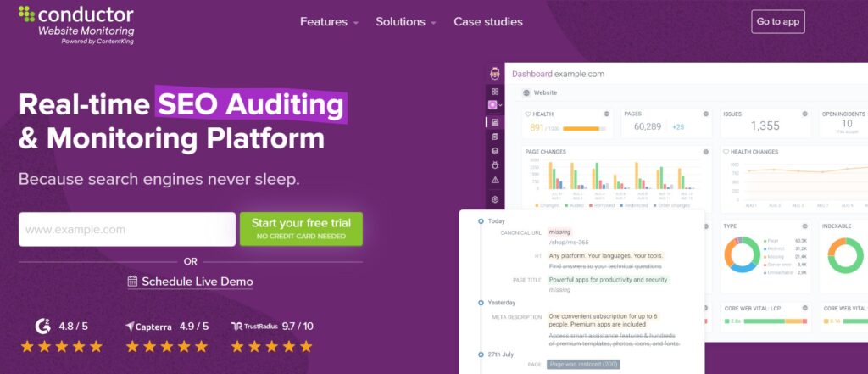The height and width of the screenshot is (374, 868).
Task: Click the G2 rating logo
Action: coord(42,326)
